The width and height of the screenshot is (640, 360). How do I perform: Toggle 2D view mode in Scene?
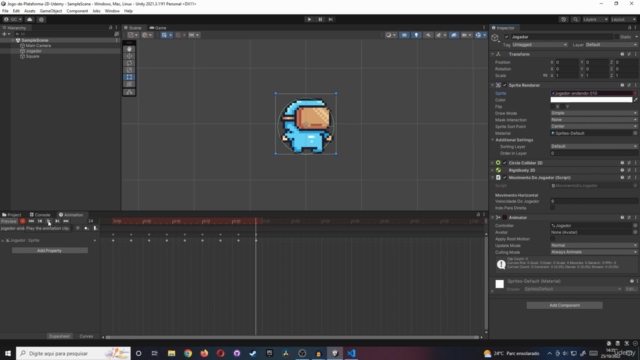[x=404, y=35]
